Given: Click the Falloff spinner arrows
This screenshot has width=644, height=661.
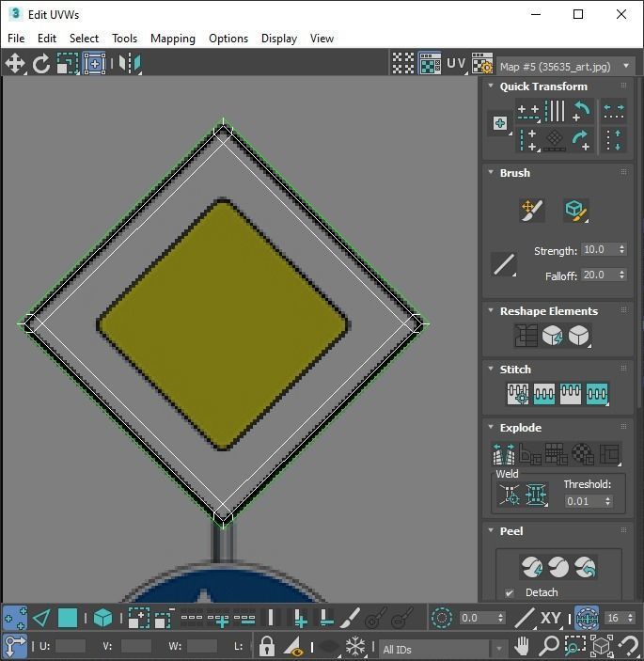Looking at the screenshot, I should point(621,275).
